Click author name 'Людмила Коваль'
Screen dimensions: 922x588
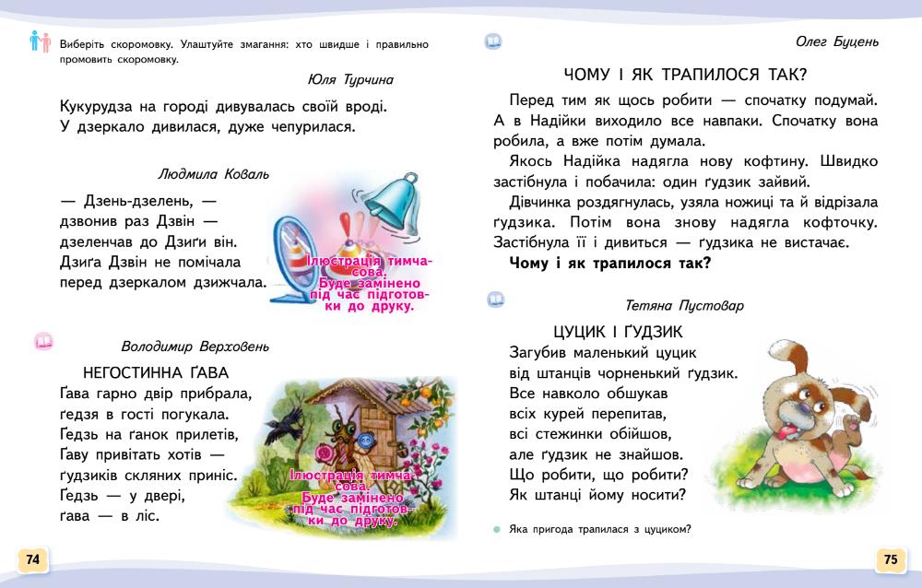coord(214,174)
